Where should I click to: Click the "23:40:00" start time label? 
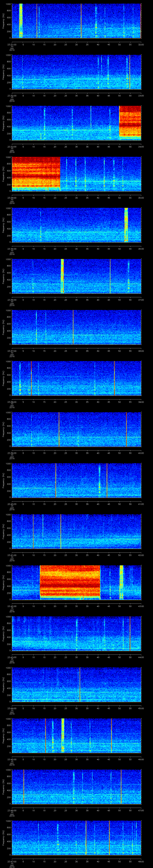[x=12, y=504]
